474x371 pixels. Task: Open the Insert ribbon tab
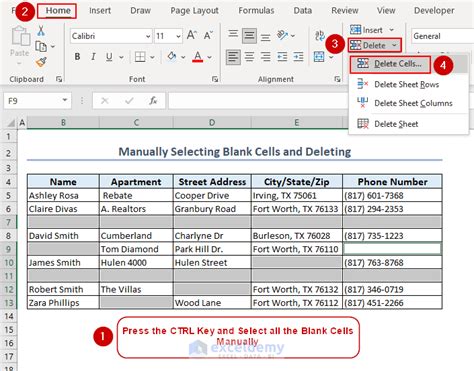click(100, 11)
